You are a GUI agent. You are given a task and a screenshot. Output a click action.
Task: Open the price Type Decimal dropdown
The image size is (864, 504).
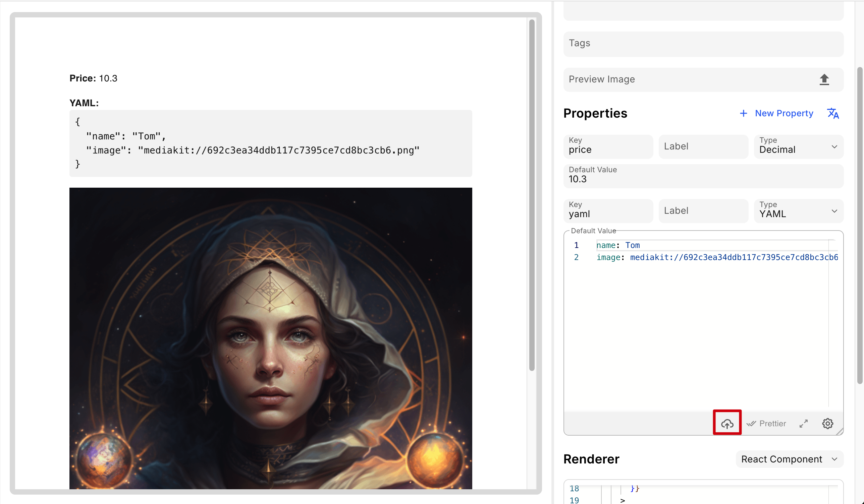click(x=798, y=147)
